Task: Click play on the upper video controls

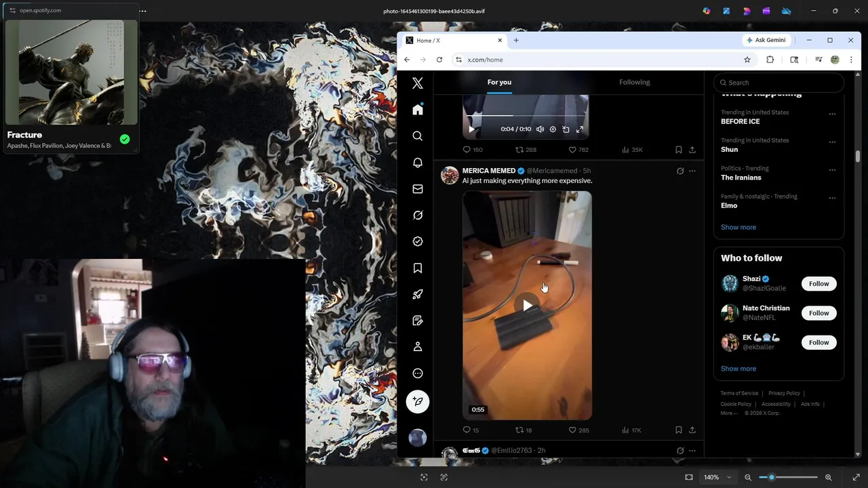Action: coord(472,129)
